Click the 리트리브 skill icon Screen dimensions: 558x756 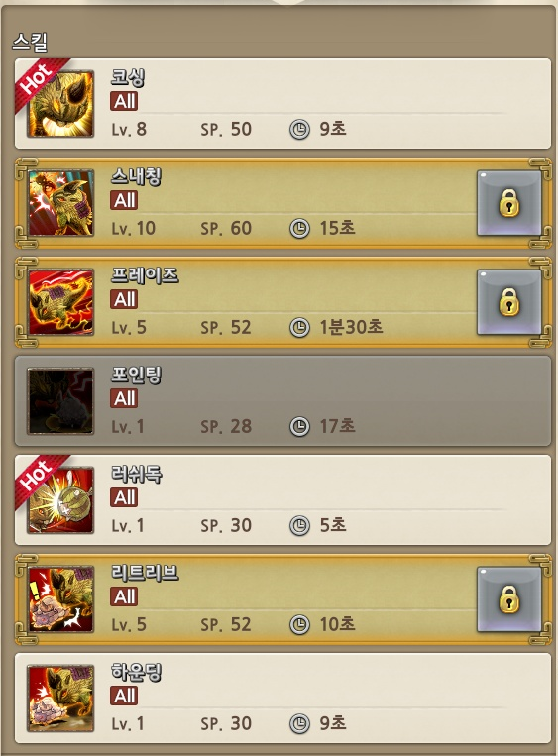pos(60,599)
